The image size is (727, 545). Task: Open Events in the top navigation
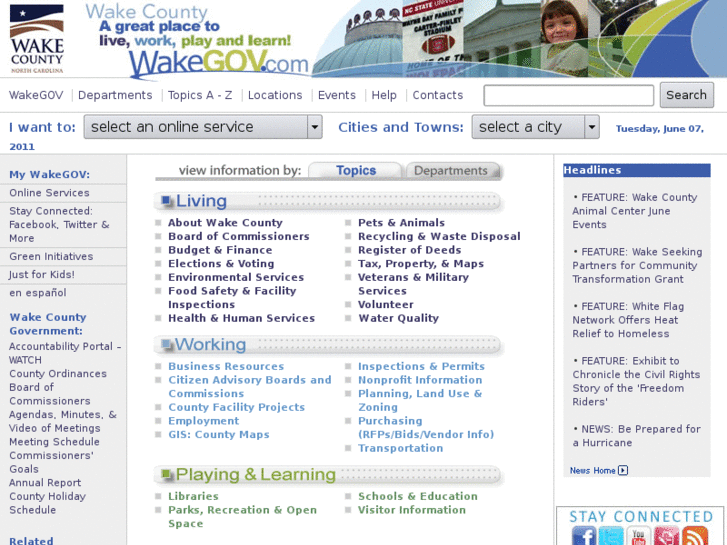click(337, 95)
